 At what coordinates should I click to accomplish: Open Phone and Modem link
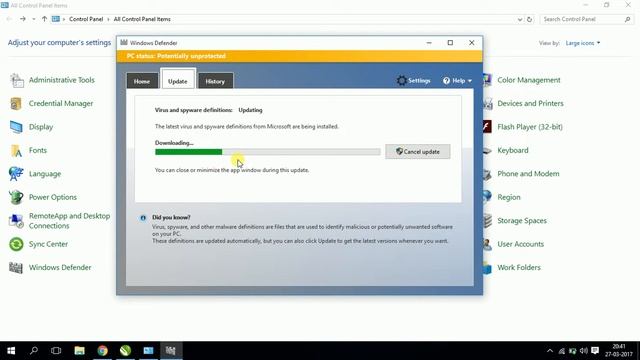point(528,174)
